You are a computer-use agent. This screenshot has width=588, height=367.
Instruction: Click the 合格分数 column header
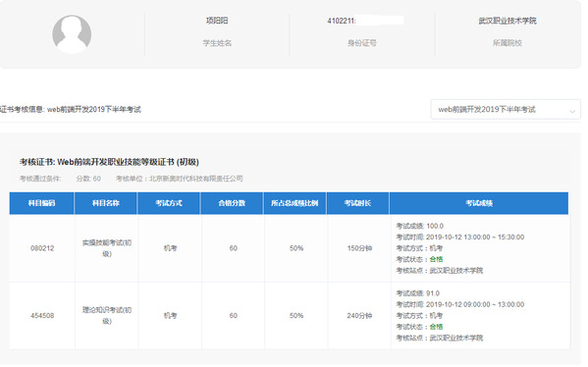coord(232,203)
